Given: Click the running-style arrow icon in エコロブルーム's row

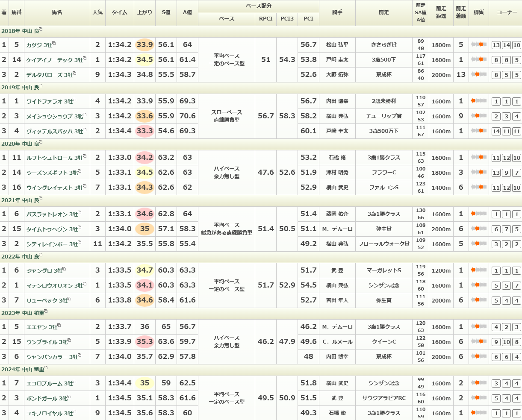Looking at the screenshot, I should tap(479, 383).
